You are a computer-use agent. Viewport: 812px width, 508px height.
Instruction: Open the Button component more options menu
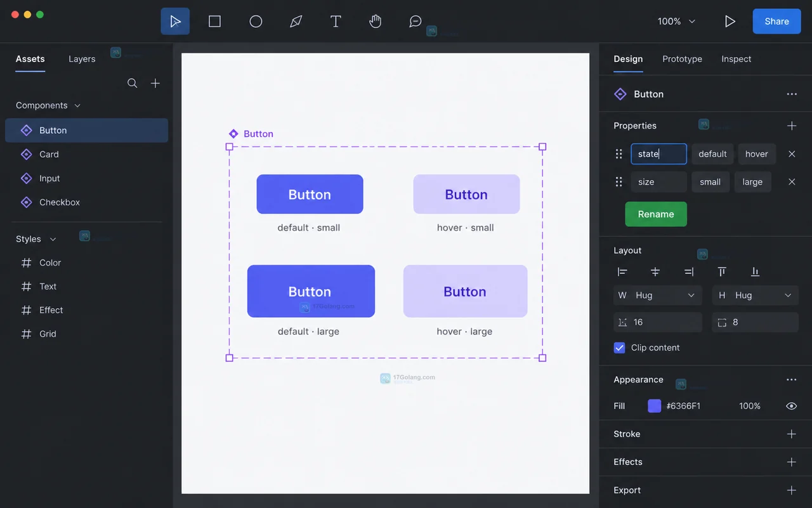point(792,94)
